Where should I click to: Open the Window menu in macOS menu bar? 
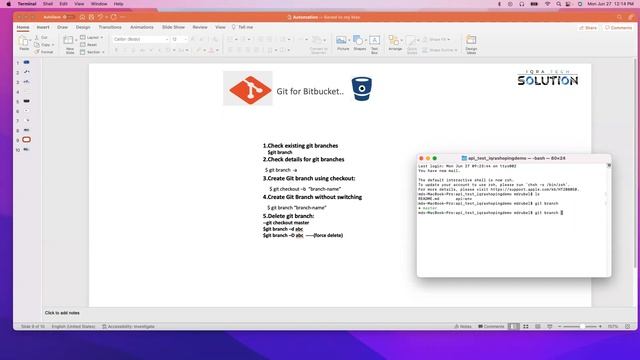(x=99, y=4)
